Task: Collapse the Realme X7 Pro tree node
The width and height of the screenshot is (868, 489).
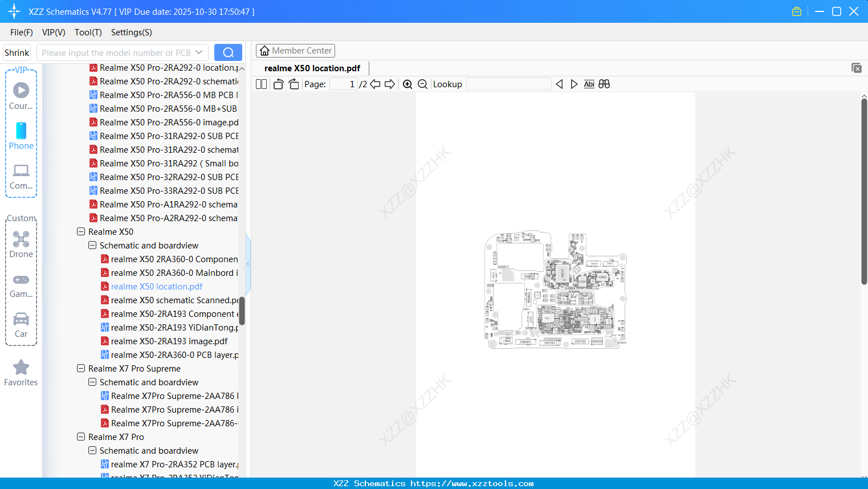Action: (81, 437)
